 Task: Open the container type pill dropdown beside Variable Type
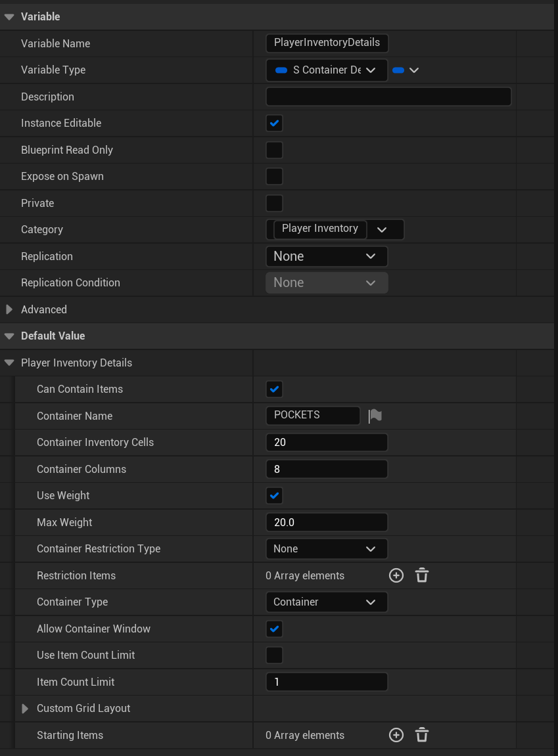(406, 70)
